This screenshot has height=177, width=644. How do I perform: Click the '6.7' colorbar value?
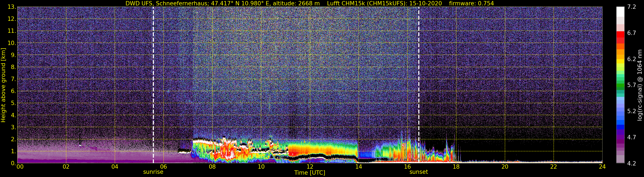(x=632, y=33)
